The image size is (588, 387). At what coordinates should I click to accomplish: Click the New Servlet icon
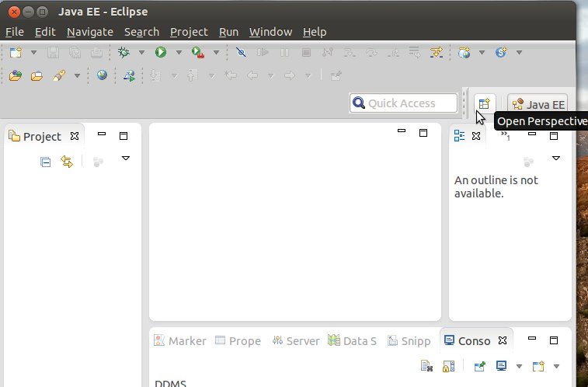[x=501, y=52]
